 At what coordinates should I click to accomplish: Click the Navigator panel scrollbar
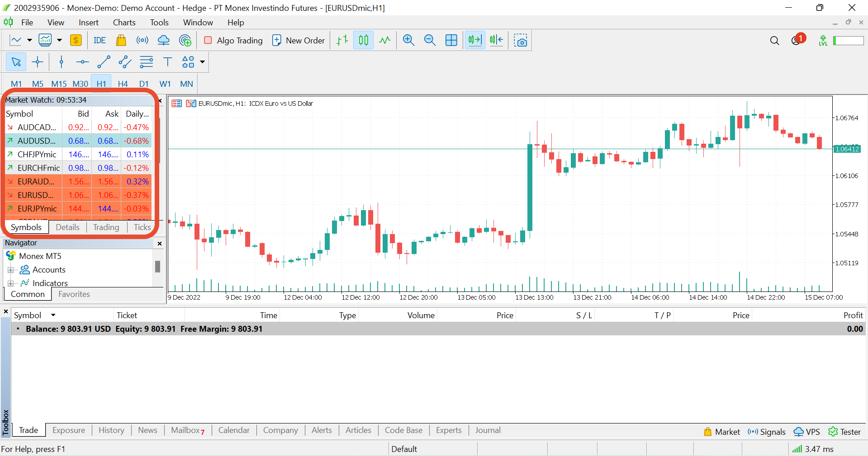[157, 267]
